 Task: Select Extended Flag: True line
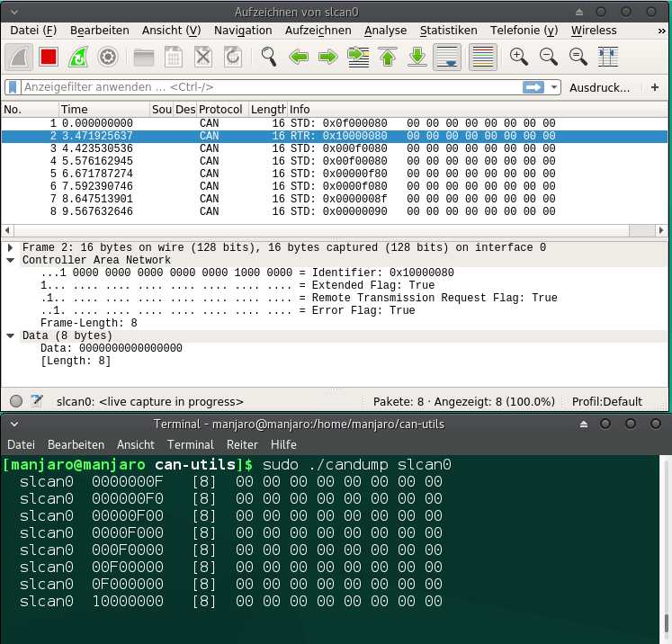pos(237,285)
